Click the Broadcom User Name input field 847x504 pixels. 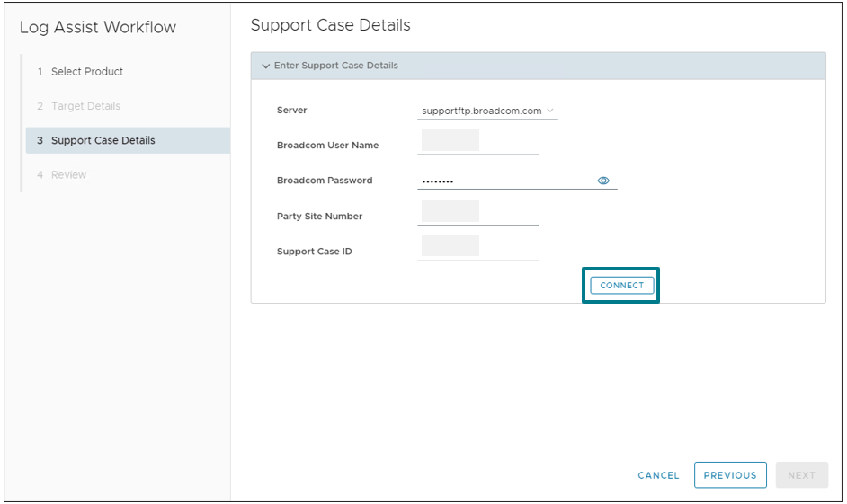point(477,142)
